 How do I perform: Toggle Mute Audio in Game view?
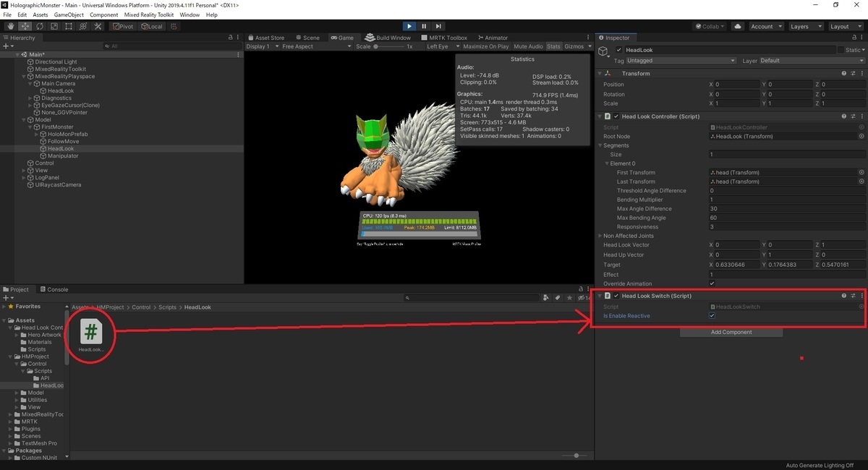(528, 46)
